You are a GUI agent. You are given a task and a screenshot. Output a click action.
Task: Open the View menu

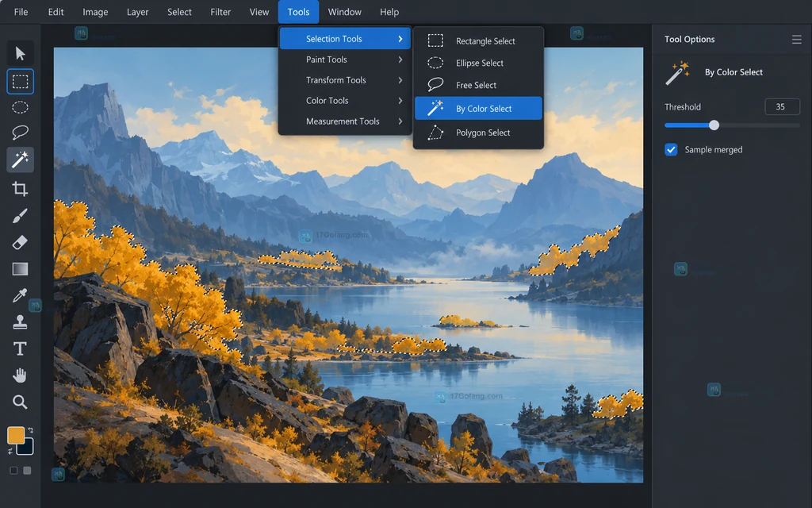tap(259, 12)
